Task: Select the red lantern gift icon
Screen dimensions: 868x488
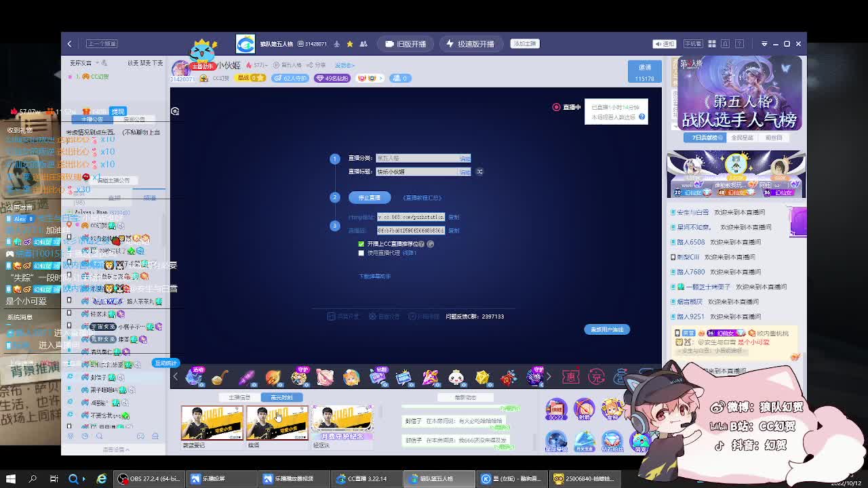Action: click(x=509, y=377)
